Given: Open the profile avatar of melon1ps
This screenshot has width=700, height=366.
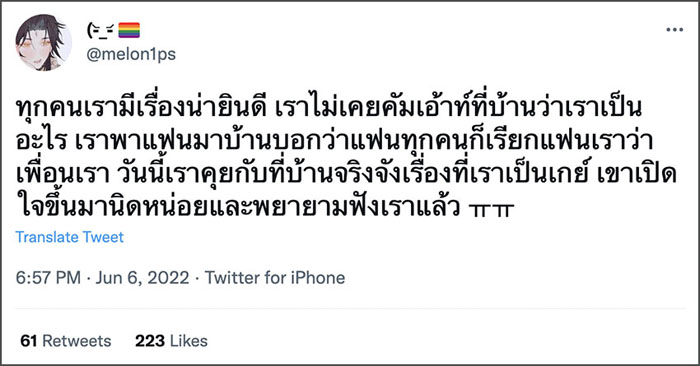Looking at the screenshot, I should 43,42.
